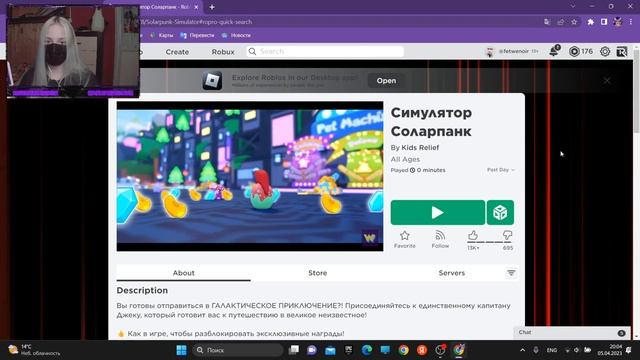Open Task View on the taskbar

click(x=293, y=350)
